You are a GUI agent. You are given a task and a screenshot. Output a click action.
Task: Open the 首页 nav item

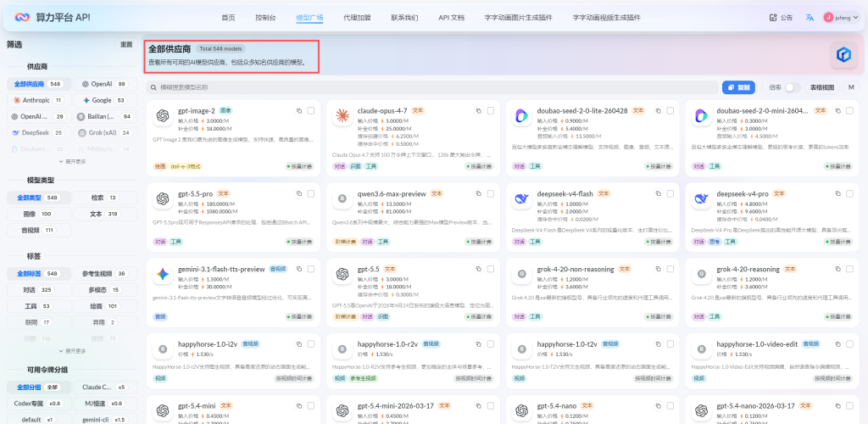click(x=228, y=18)
